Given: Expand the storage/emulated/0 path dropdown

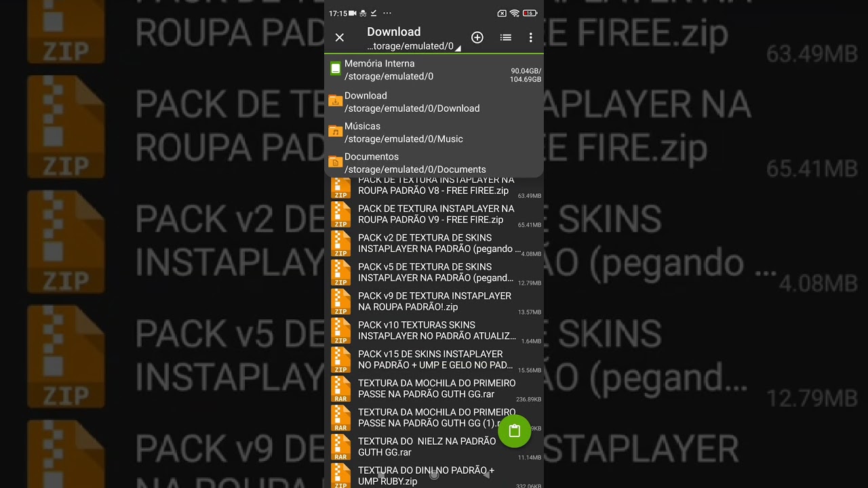Looking at the screenshot, I should (414, 47).
